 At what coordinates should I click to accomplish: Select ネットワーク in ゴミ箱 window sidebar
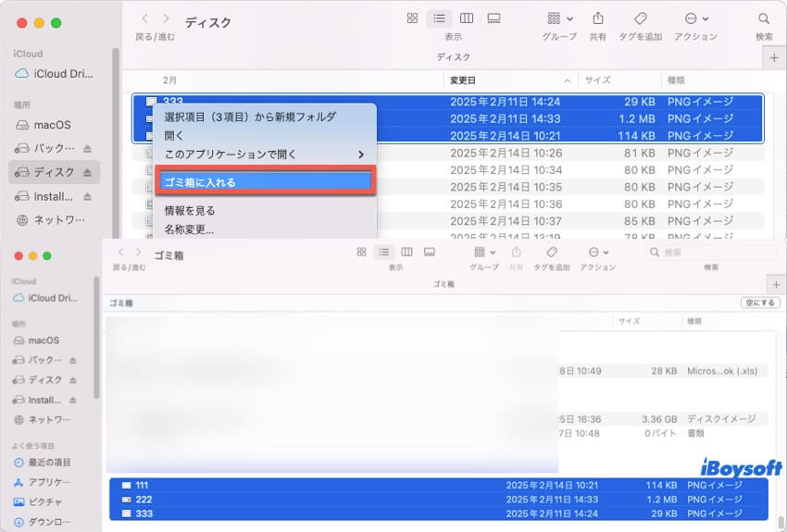[x=43, y=420]
